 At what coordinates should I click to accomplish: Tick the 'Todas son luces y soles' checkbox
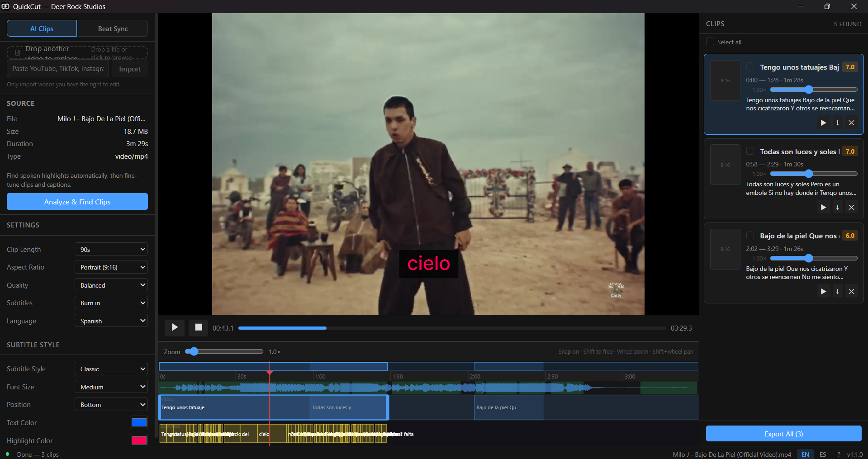click(x=750, y=151)
